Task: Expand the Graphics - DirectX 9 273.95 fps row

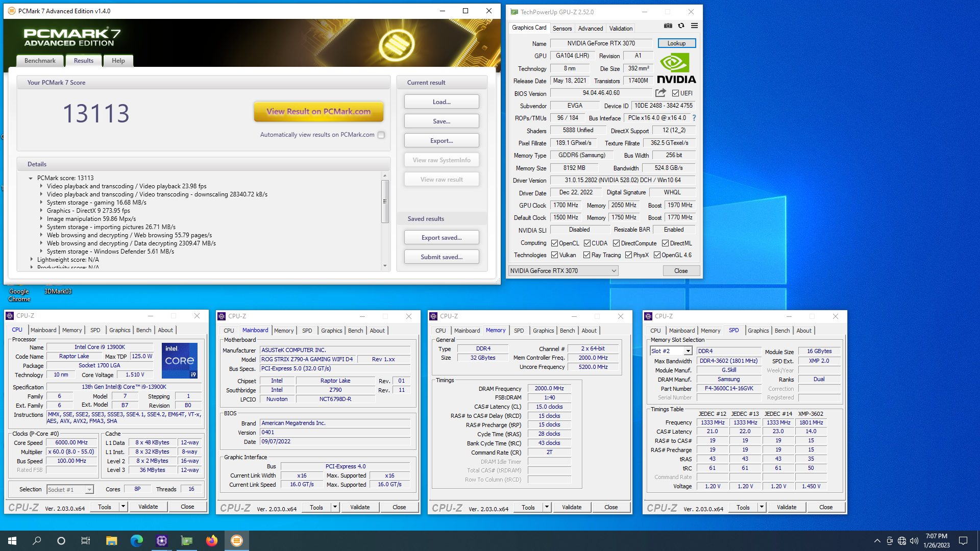Action: click(x=41, y=211)
